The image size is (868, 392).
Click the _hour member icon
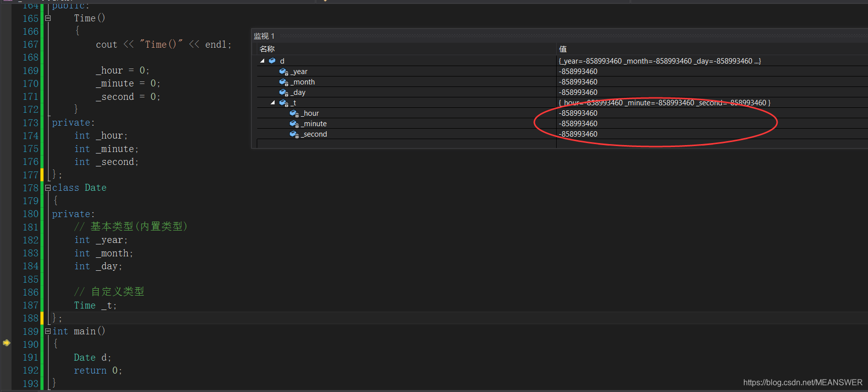click(294, 113)
